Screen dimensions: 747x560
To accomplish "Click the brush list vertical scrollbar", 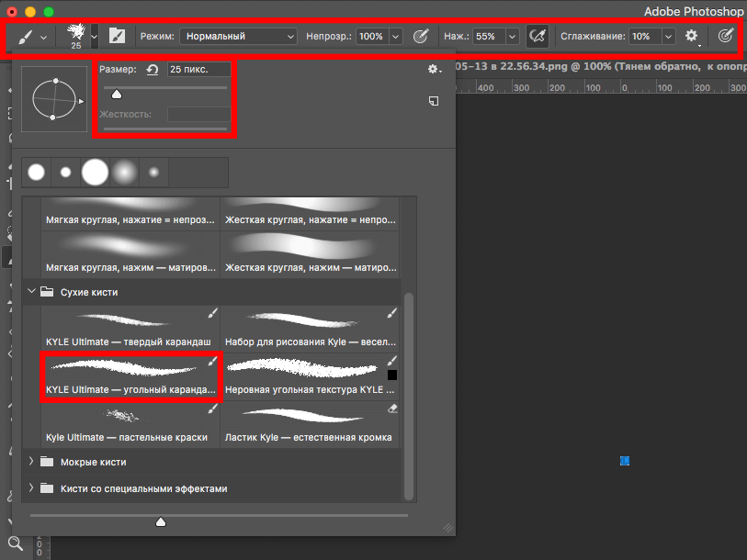I will click(x=408, y=397).
